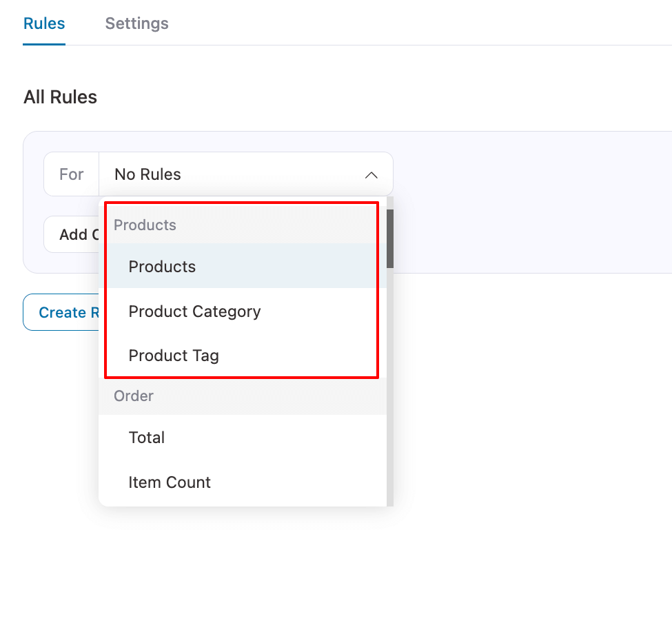The width and height of the screenshot is (672, 625).
Task: Click the Order group header label
Action: click(x=134, y=396)
